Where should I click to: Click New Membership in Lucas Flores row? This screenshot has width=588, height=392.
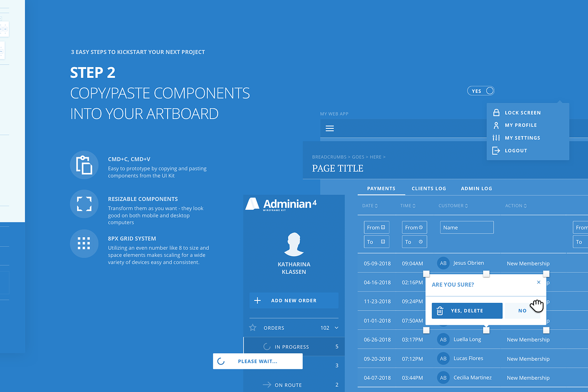(x=528, y=359)
